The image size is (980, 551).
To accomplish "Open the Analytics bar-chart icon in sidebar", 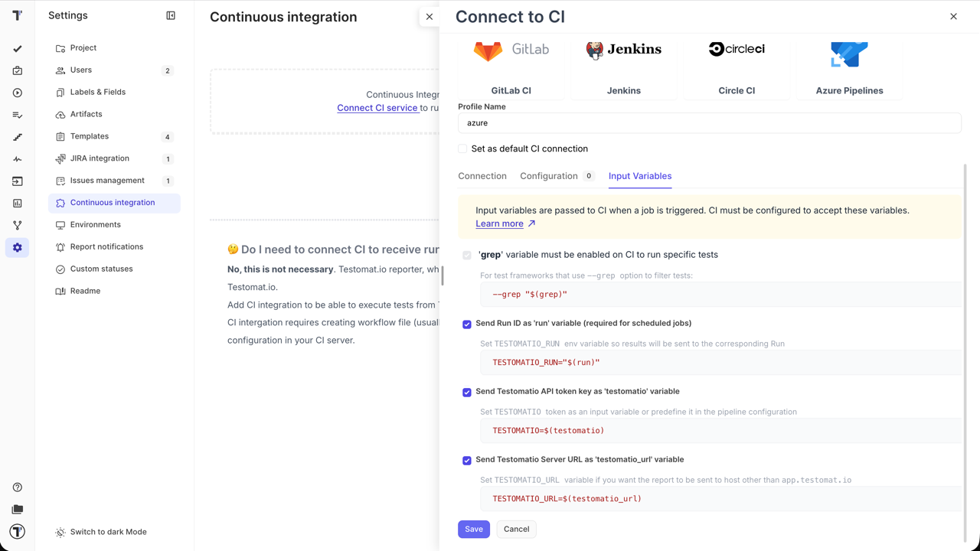I will (x=17, y=203).
